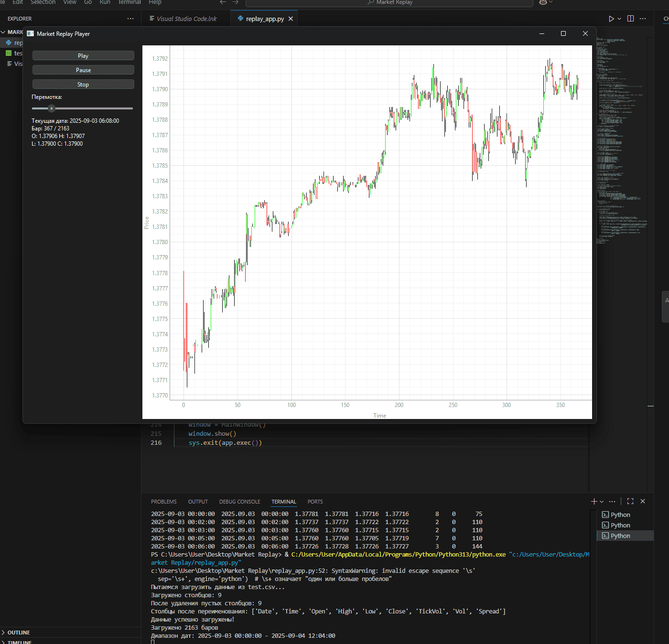
Task: Close the replay_app.py editor tab
Action: pos(291,19)
